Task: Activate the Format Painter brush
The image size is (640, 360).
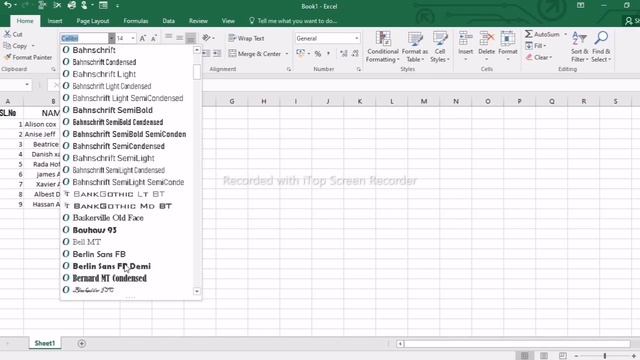Action: (x=28, y=58)
